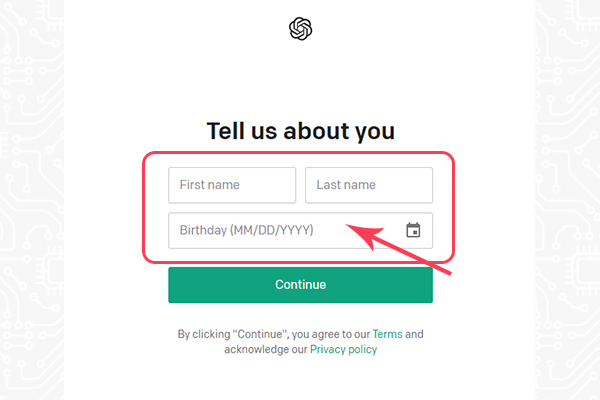Click the red arrow annotation tip

point(349,229)
